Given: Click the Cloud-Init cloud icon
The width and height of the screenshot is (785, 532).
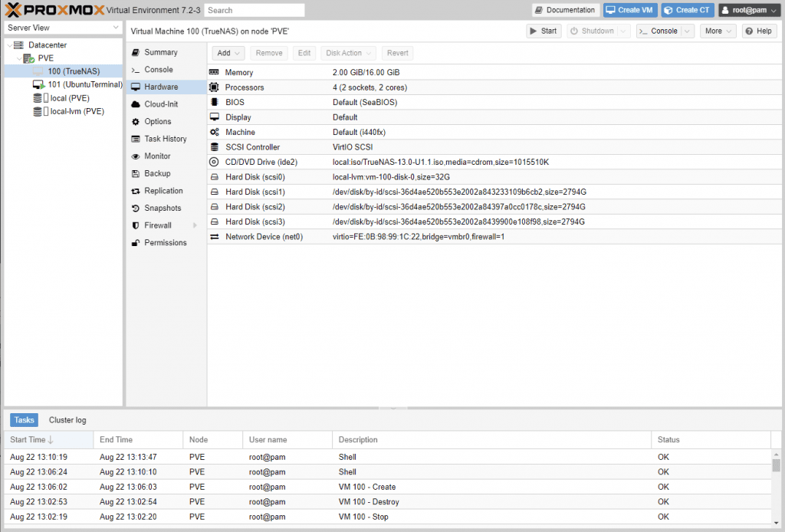Looking at the screenshot, I should tap(135, 104).
